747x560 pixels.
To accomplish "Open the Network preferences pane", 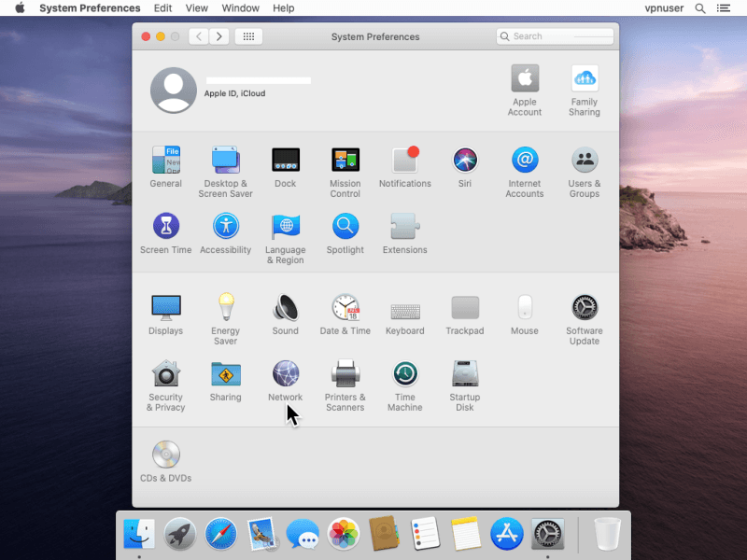I will [285, 375].
